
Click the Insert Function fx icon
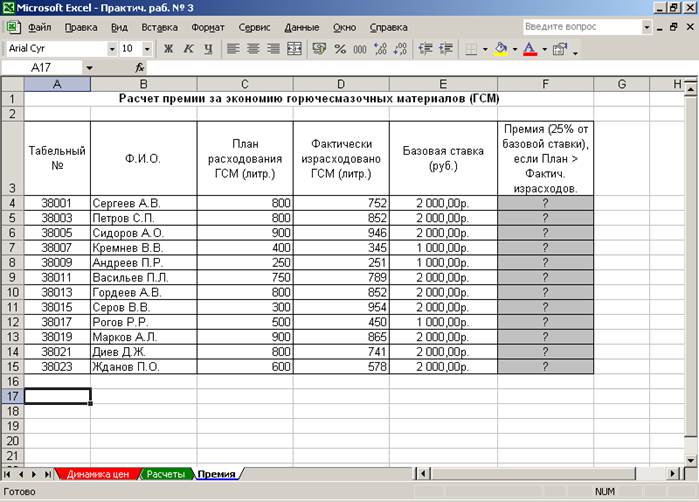click(140, 68)
